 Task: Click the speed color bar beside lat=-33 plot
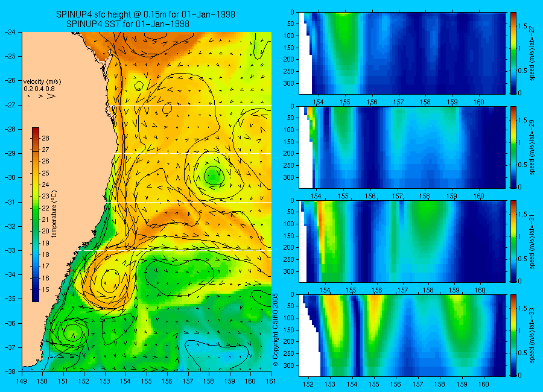[513, 335]
